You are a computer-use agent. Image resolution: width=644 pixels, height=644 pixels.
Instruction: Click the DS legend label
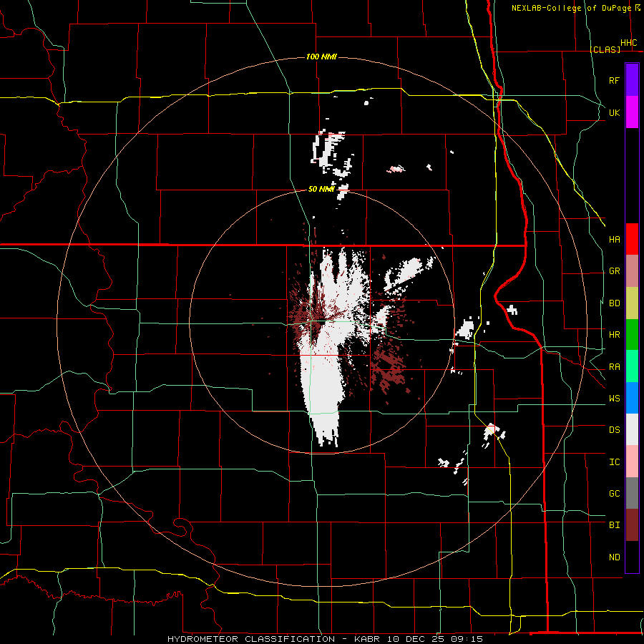point(615,430)
